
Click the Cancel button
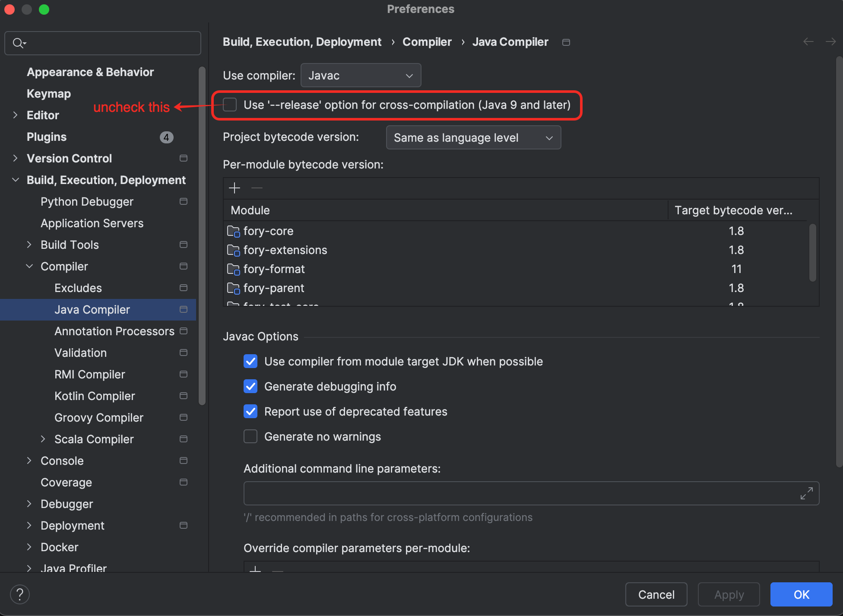[x=656, y=594]
